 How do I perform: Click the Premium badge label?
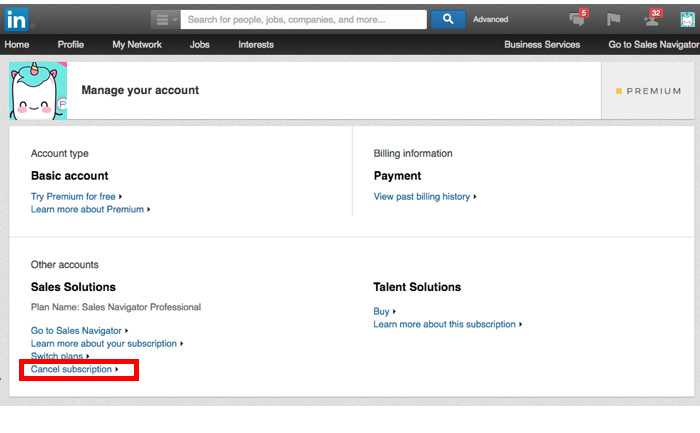[649, 91]
